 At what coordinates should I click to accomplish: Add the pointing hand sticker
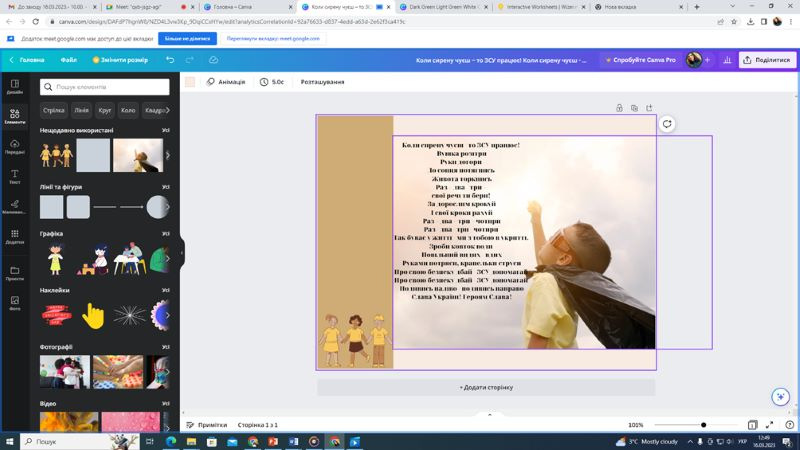click(92, 315)
